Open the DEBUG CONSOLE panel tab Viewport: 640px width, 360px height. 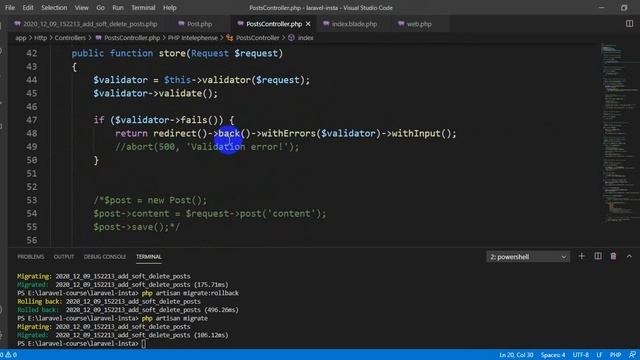point(105,257)
